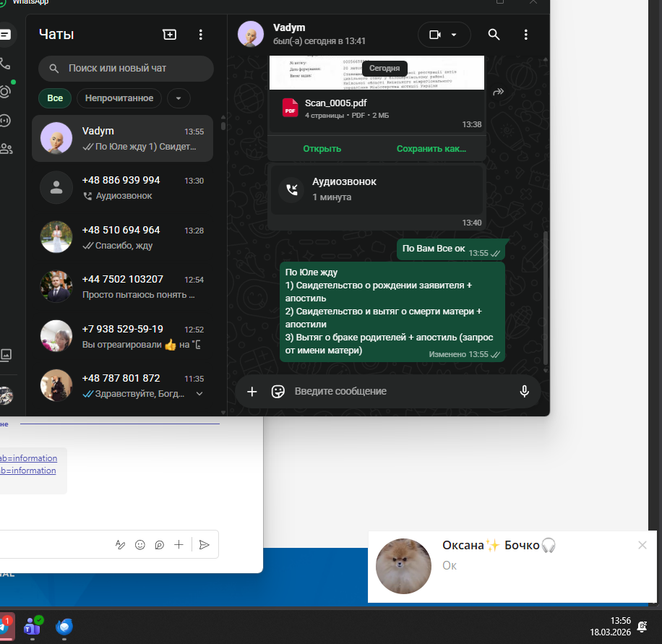This screenshot has width=662, height=644.
Task: Click the Оксана Бочко notification avatar
Action: click(403, 566)
